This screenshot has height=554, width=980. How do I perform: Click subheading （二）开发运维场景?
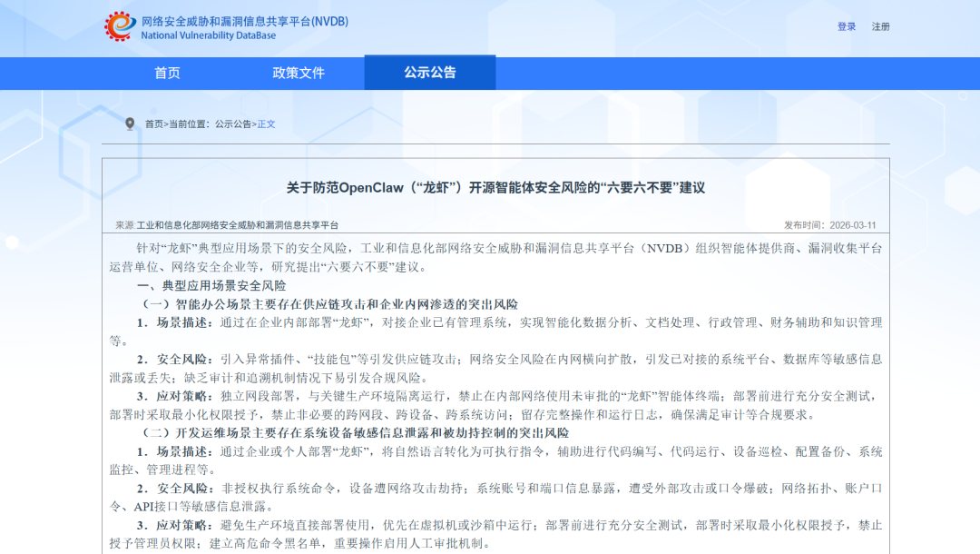[353, 432]
